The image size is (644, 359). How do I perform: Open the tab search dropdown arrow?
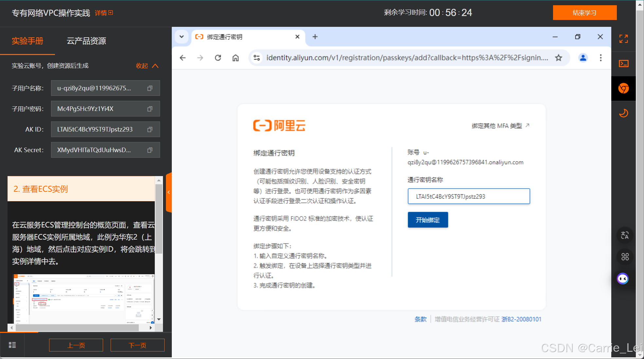182,37
